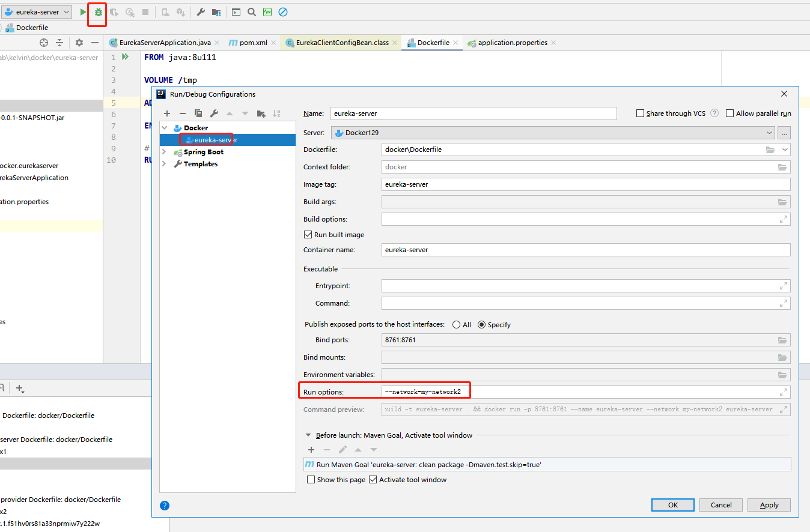Uncheck Run built image
Image resolution: width=810 pixels, height=532 pixels.
[x=308, y=235]
